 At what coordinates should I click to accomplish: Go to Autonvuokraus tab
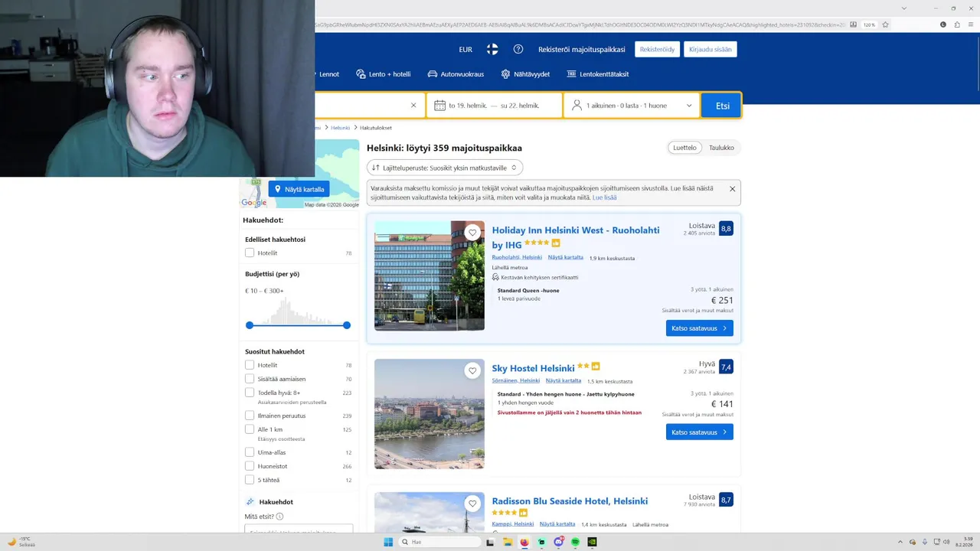click(456, 74)
